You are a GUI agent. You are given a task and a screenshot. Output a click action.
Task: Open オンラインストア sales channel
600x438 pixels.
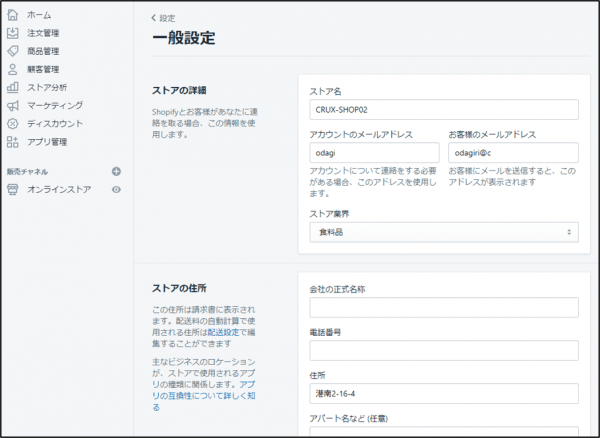click(x=59, y=189)
